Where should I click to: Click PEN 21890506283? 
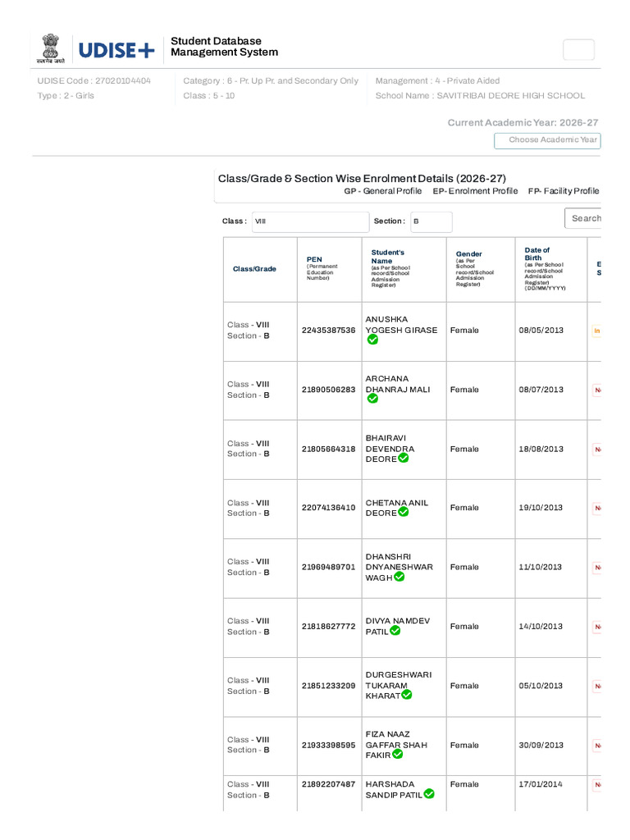tap(328, 390)
